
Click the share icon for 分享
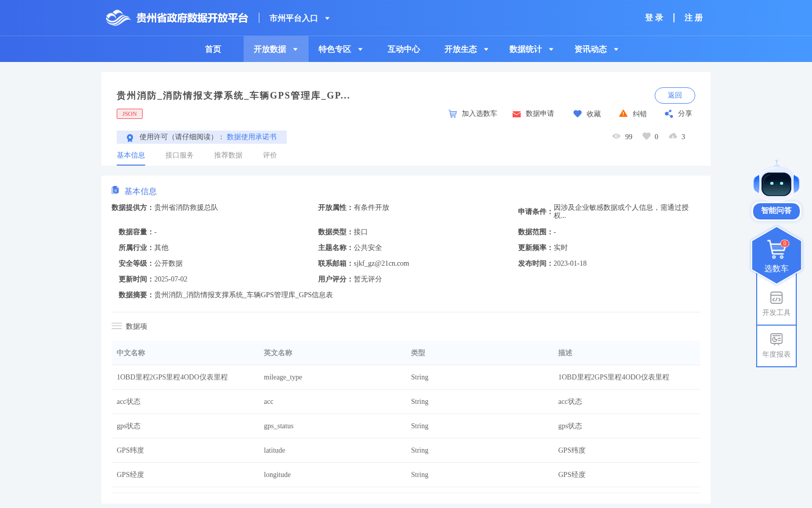click(x=669, y=114)
